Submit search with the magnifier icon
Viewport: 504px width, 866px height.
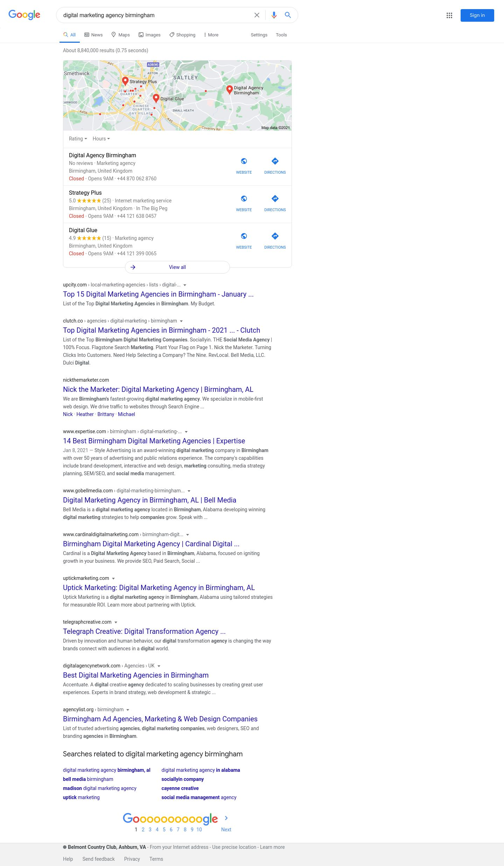coord(288,15)
